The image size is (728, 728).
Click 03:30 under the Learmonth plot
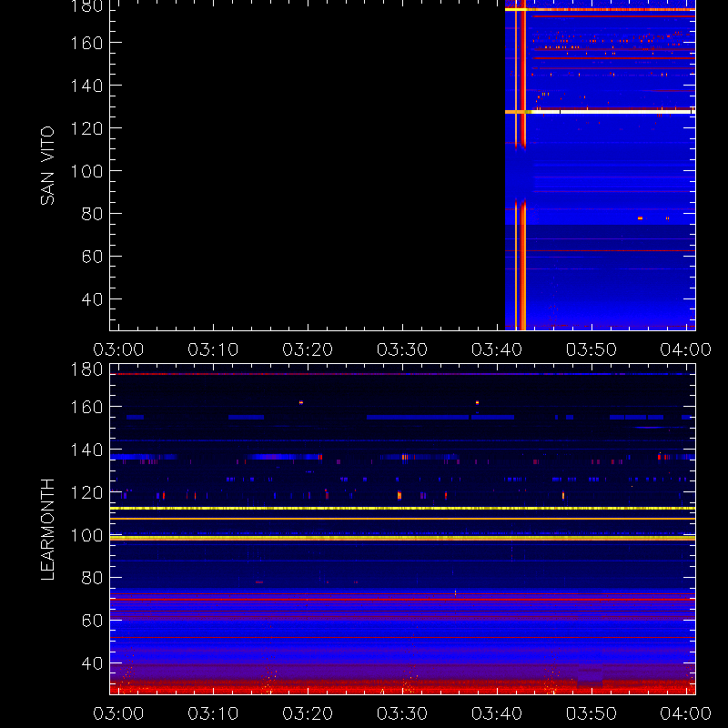click(x=402, y=713)
